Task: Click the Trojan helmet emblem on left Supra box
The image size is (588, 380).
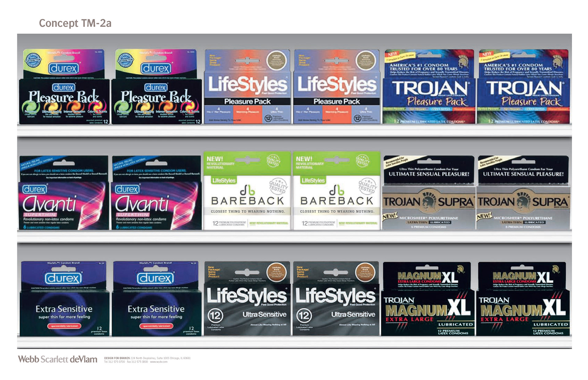Action: coord(428,201)
